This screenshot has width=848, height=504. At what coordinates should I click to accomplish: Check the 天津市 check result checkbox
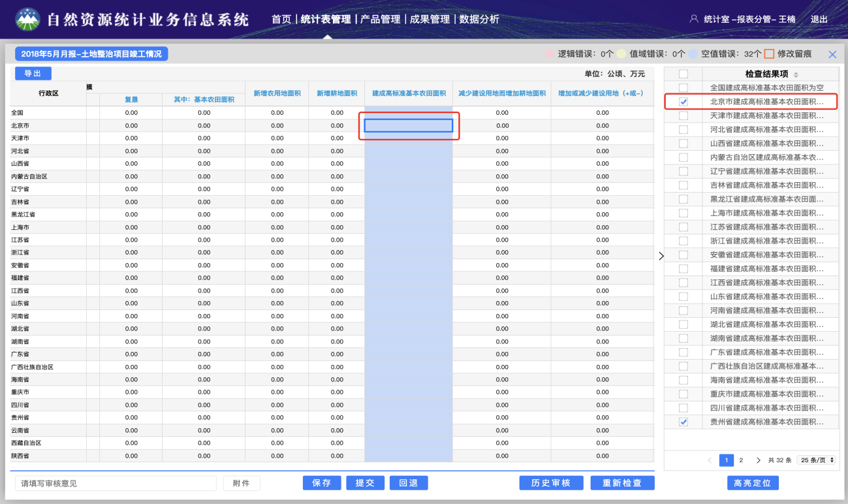683,116
